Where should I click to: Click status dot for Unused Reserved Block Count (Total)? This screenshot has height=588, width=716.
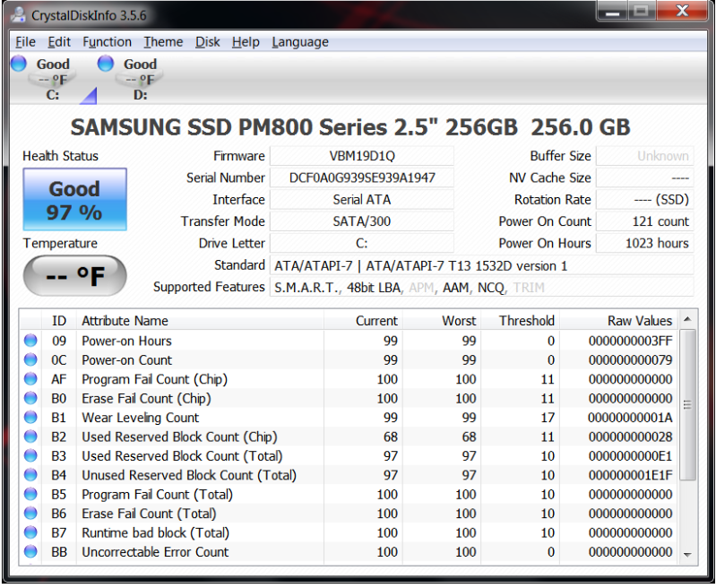[x=30, y=475]
